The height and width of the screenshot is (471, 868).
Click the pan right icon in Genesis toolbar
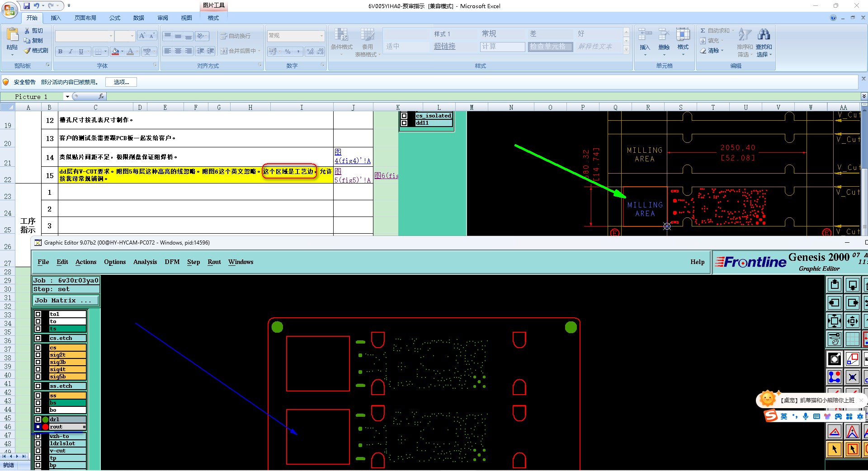(853, 303)
